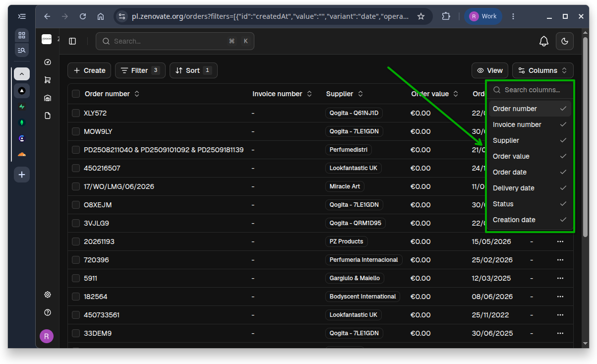Image resolution: width=597 pixels, height=364 pixels.
Task: Sort by Order number column header
Action: coord(112,94)
